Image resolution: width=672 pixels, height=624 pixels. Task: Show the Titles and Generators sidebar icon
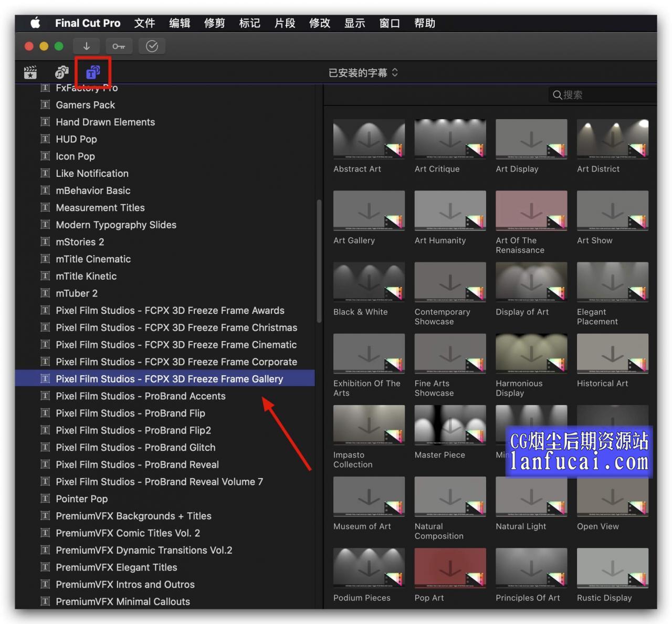click(x=93, y=72)
